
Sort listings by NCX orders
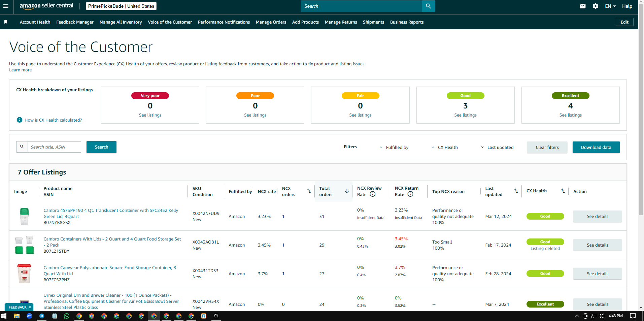[309, 191]
